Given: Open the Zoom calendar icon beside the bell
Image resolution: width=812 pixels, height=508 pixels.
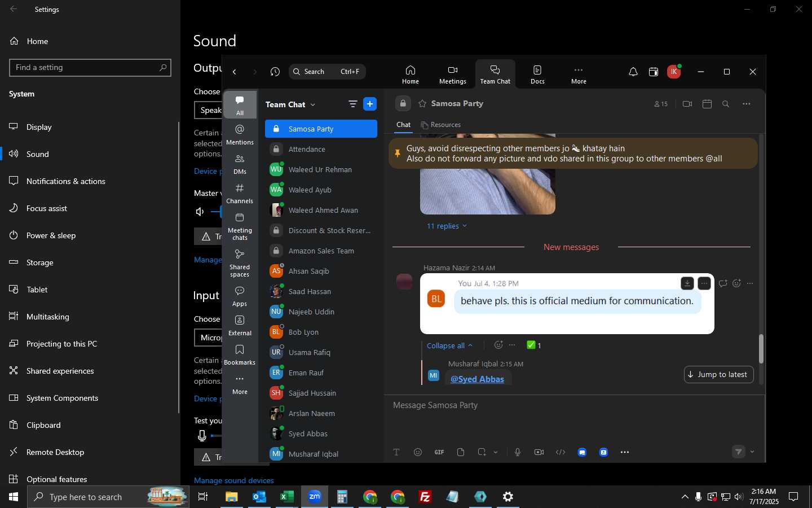Looking at the screenshot, I should pyautogui.click(x=654, y=72).
